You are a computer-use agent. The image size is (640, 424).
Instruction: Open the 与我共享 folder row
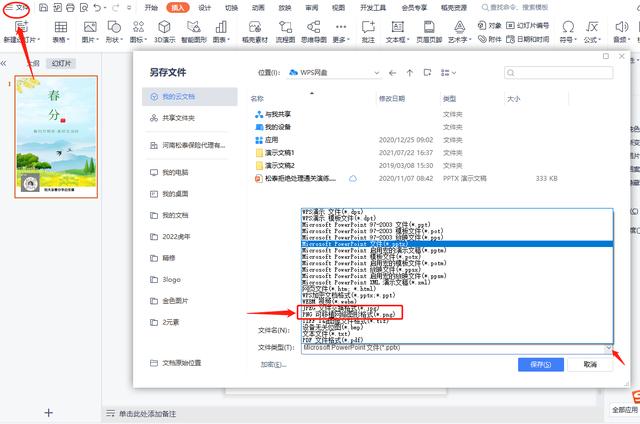[x=408, y=114]
